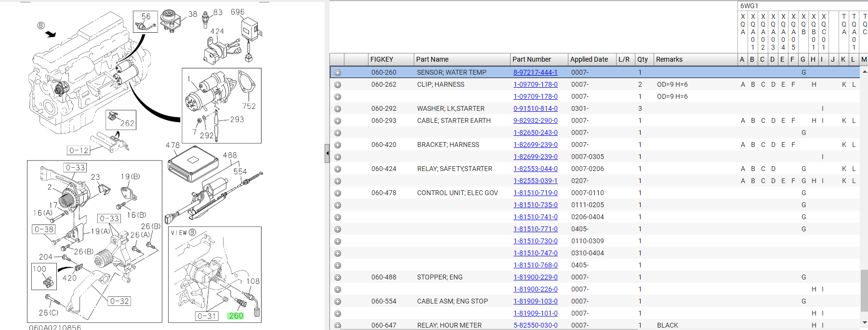Screen dimensions: 868x330
Task: Click the green highlighted 260 callout in diagram
Action: click(x=236, y=316)
